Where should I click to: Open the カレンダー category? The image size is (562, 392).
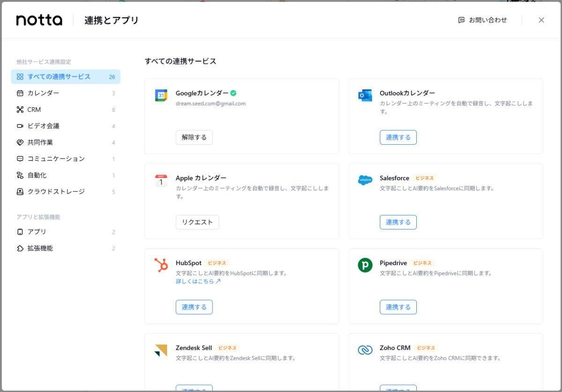pos(44,93)
